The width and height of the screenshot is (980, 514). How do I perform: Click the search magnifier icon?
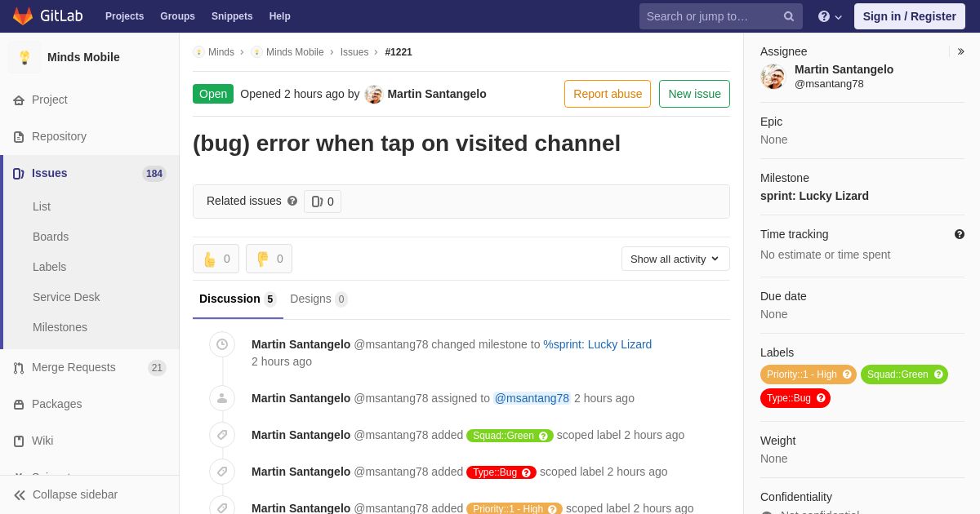789,16
